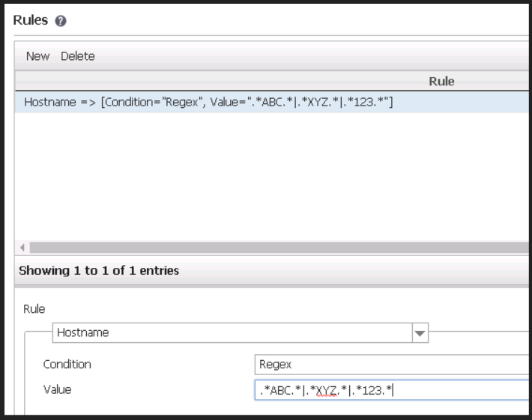Click the Rules section heading
This screenshot has height=420, width=532.
click(31, 21)
